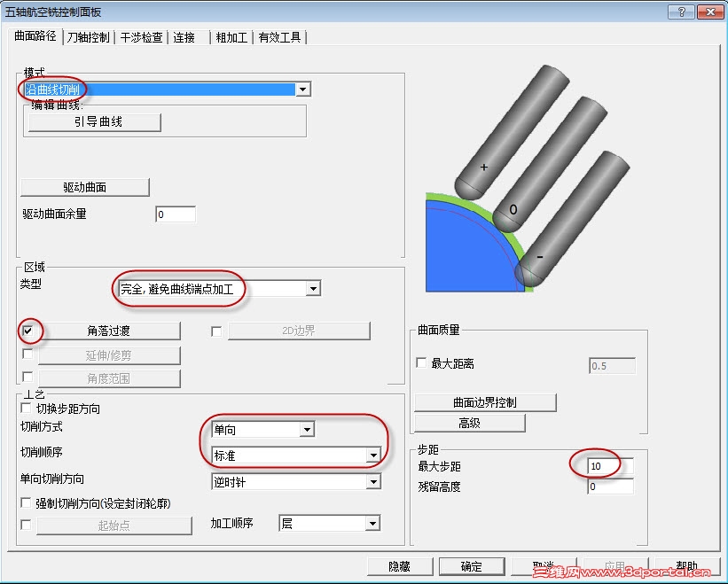The image size is (728, 584).
Task: Close the 五轴航空铣控制面板 dialog
Action: 710,12
